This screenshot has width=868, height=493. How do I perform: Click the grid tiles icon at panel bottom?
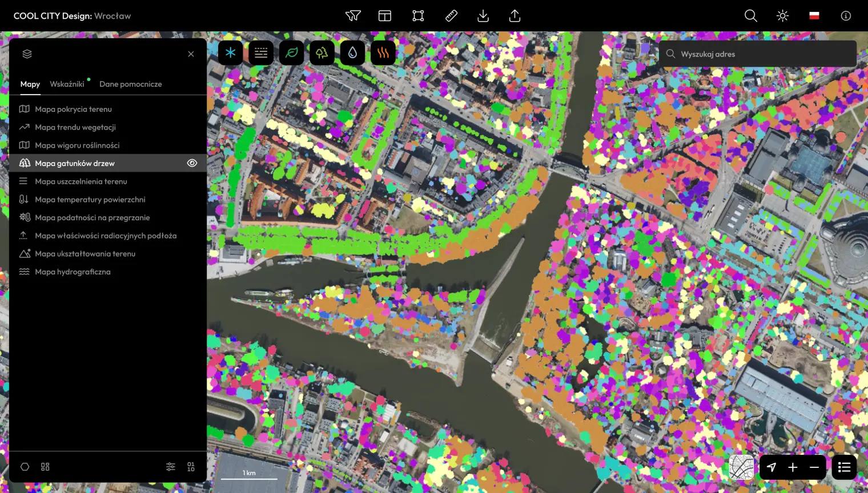click(45, 467)
